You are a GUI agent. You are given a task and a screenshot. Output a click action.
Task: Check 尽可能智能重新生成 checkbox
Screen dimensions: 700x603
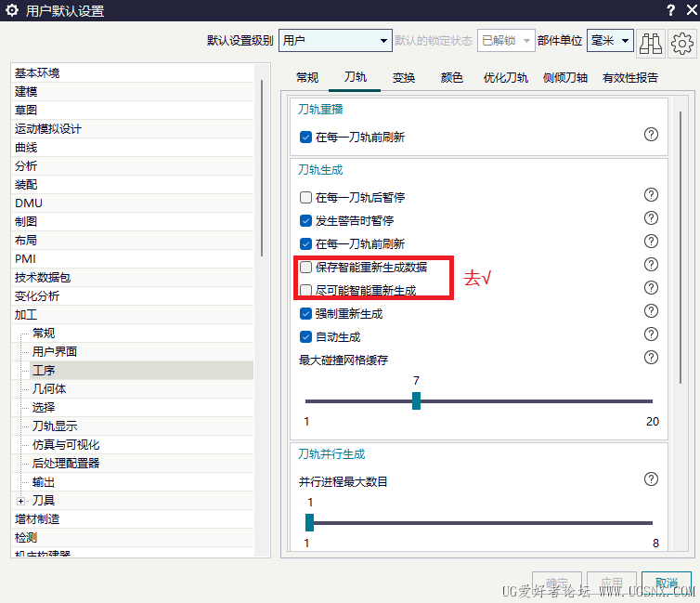(305, 290)
